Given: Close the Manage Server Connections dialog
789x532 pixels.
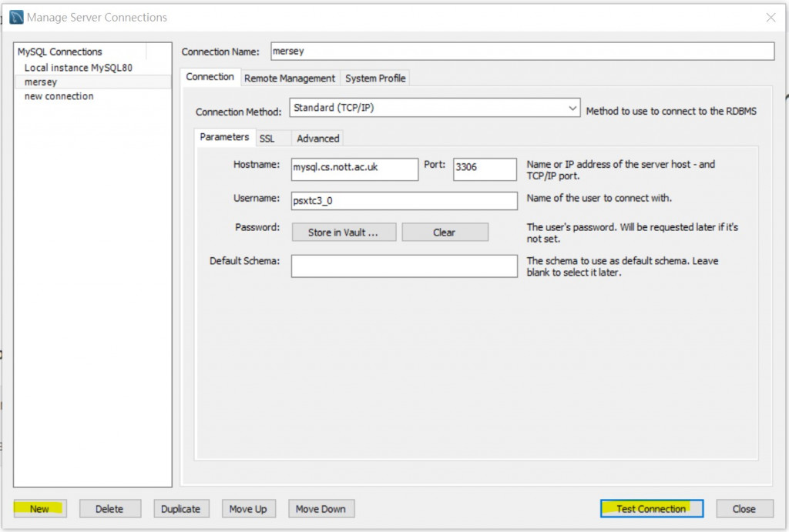Looking at the screenshot, I should pyautogui.click(x=771, y=18).
